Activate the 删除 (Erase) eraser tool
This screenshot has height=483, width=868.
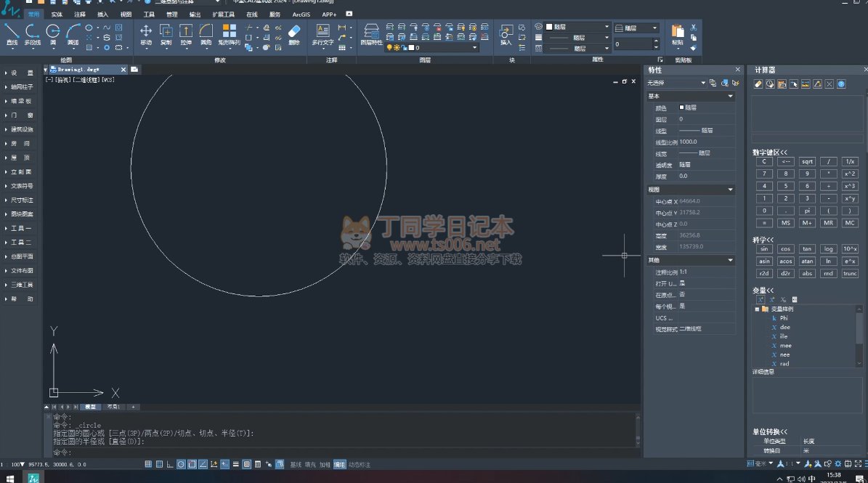click(293, 33)
